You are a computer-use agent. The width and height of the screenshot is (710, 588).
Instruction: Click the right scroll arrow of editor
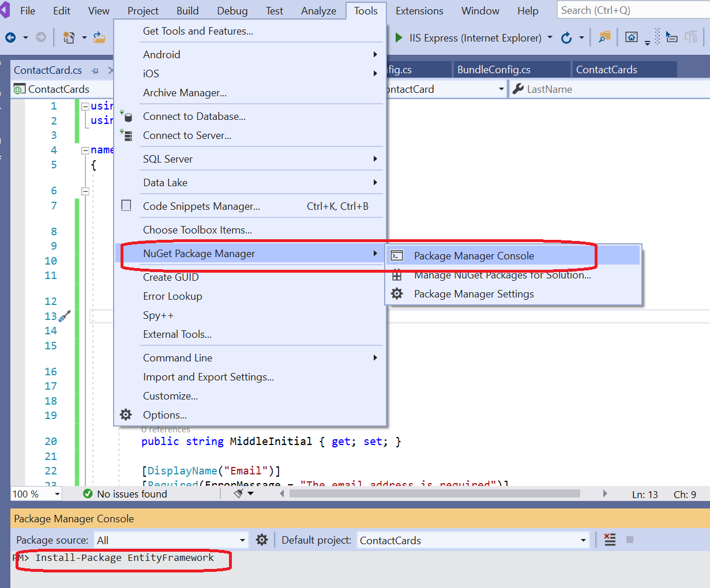coord(604,493)
